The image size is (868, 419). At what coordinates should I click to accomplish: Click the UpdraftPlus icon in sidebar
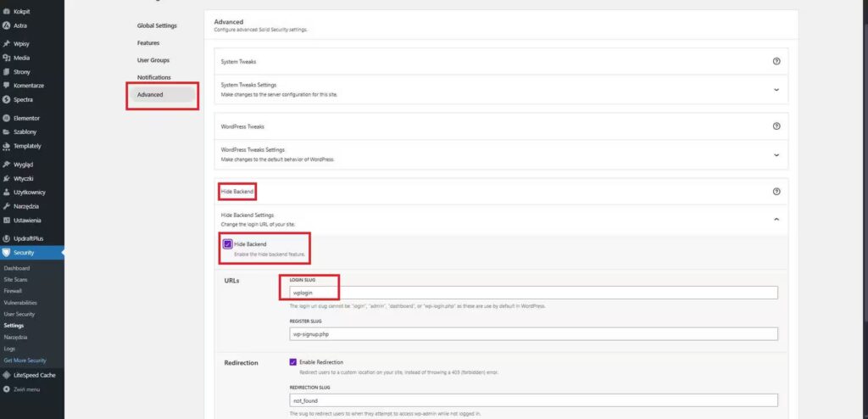coord(7,238)
